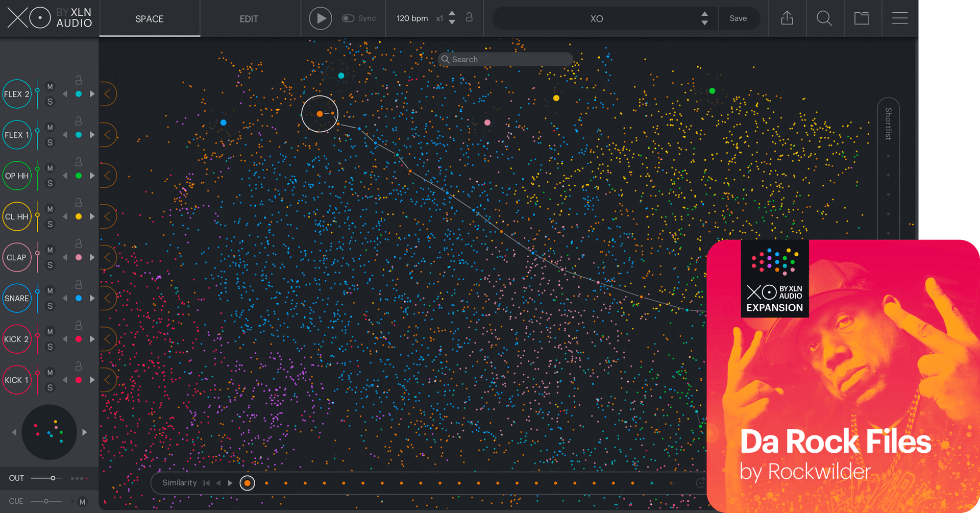Increase tempo with the up arrow

[452, 14]
